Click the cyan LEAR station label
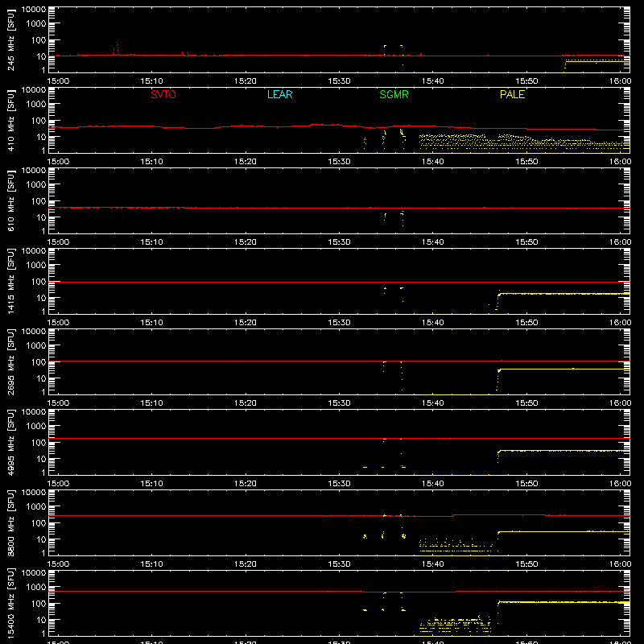 click(x=279, y=94)
